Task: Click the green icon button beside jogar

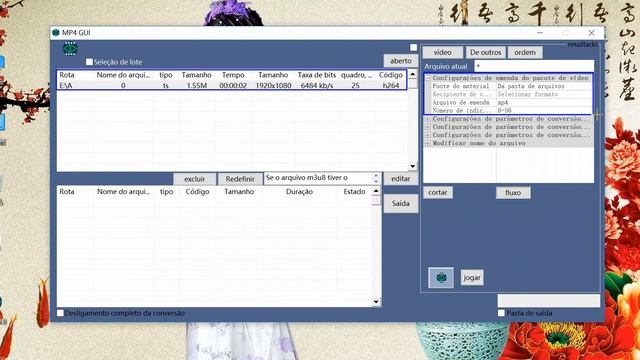Action: click(441, 278)
